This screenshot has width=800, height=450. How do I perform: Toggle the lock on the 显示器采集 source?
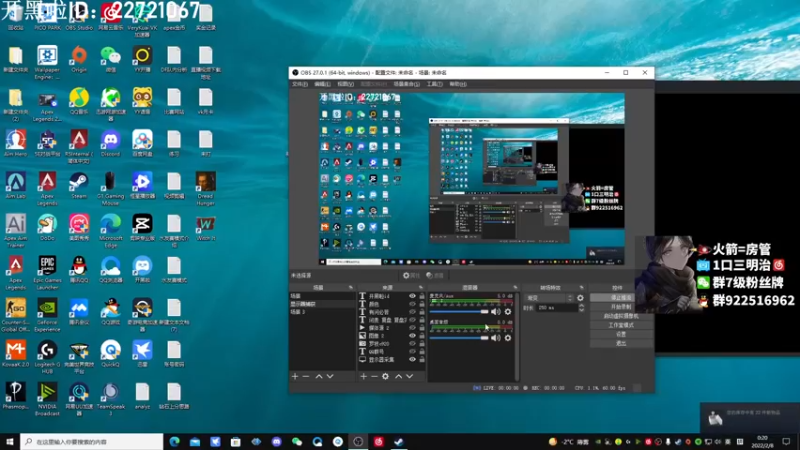422,359
